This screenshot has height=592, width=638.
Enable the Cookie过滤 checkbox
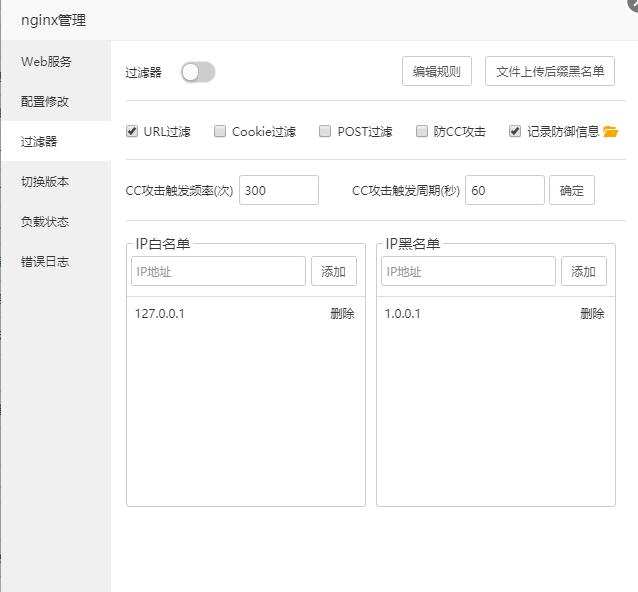click(220, 131)
